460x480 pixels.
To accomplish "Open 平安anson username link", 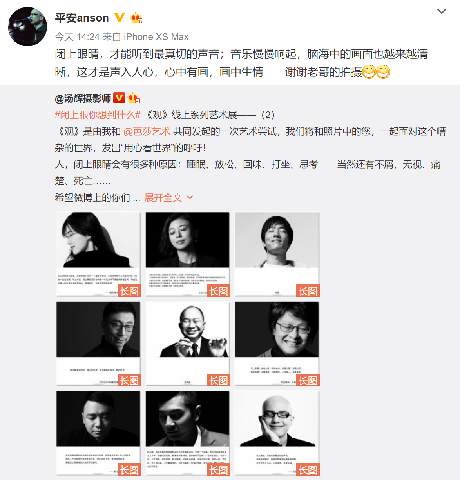I will click(82, 18).
